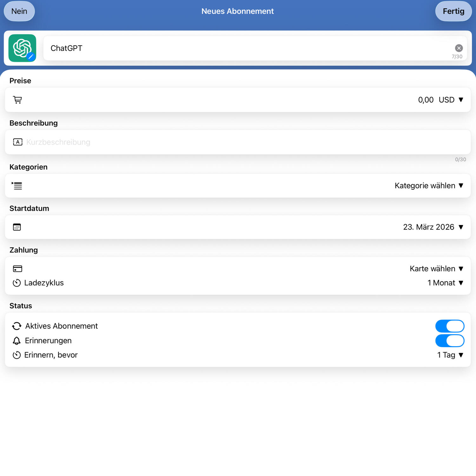476x476 pixels.
Task: Click the credit card icon under Zahlung
Action: 17,269
